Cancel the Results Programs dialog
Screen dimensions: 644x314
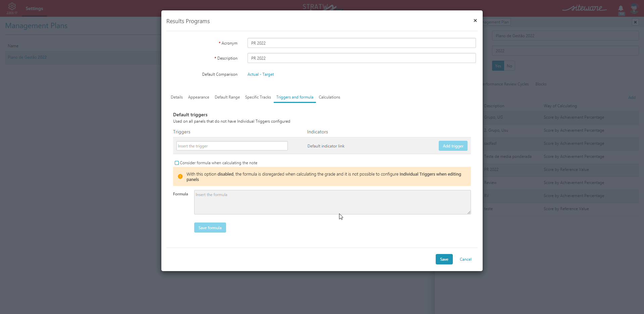466,259
